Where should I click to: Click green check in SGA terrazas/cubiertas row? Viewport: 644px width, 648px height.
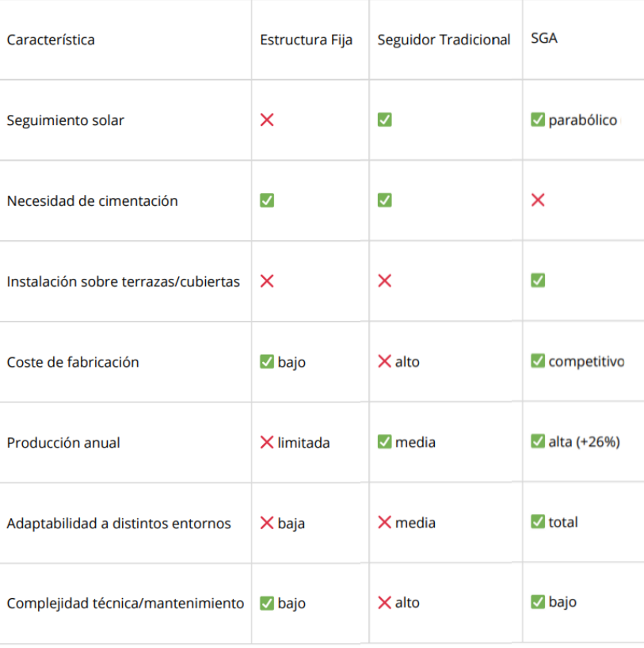pyautogui.click(x=538, y=280)
